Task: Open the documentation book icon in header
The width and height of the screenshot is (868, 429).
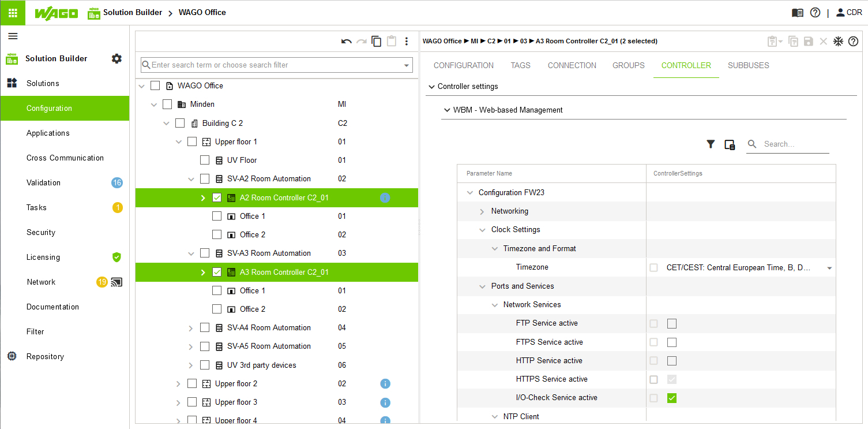Action: click(x=798, y=13)
